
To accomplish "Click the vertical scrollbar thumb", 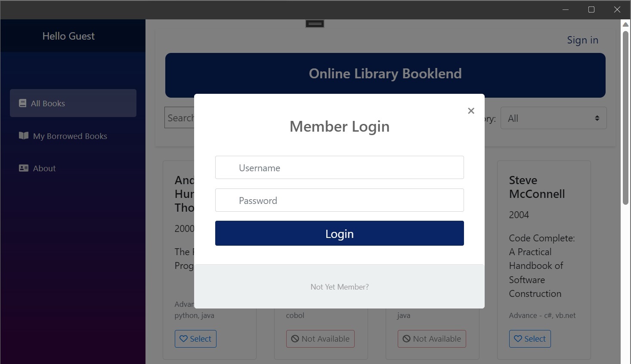I will tap(626, 118).
